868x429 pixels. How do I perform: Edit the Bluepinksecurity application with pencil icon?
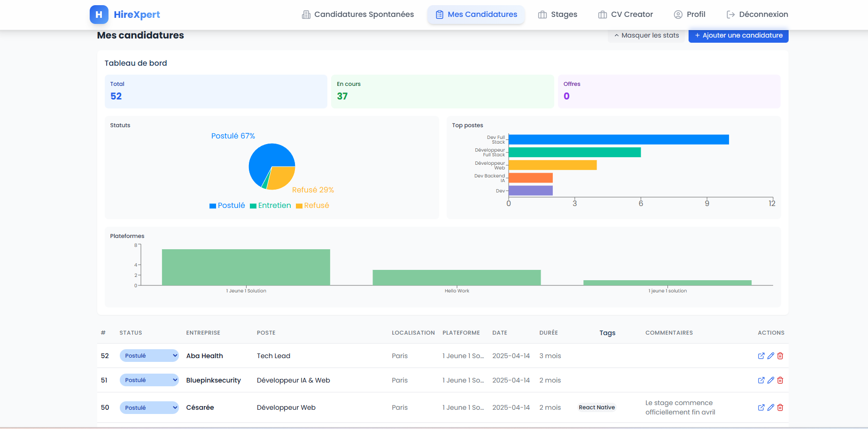pos(770,380)
